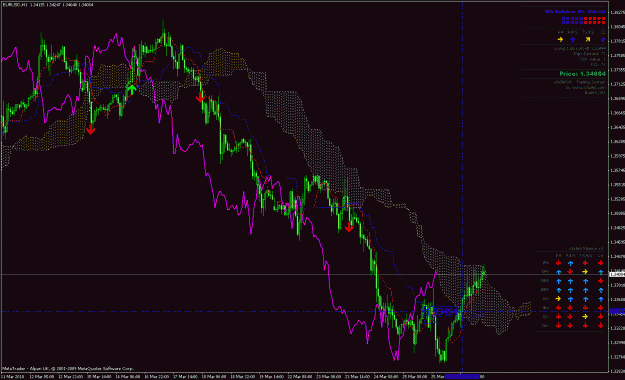Screen dimensions: 625x380
Task: Click the blue price tag on the price scale
Action: [x=617, y=311]
